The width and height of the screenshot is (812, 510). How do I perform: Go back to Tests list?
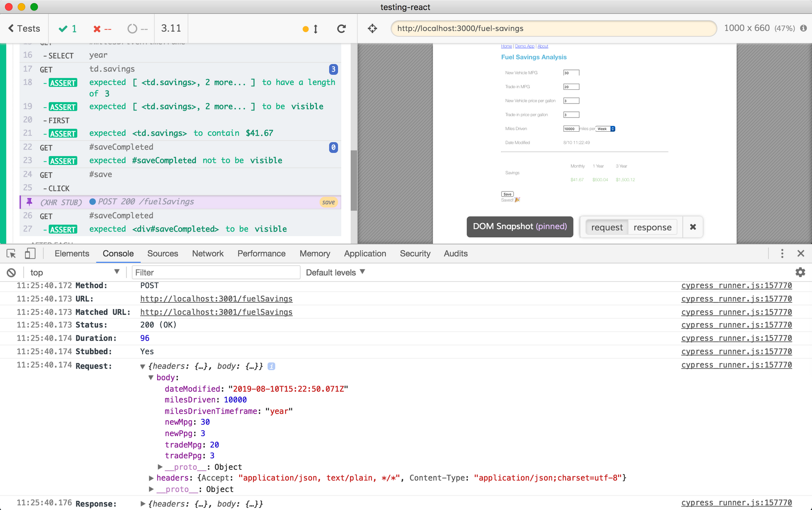tap(24, 28)
